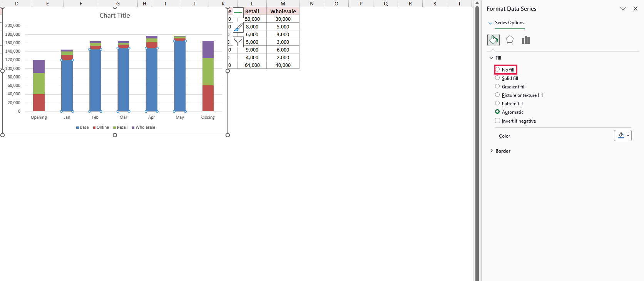Select column N header
644x281 pixels.
(x=312, y=3)
